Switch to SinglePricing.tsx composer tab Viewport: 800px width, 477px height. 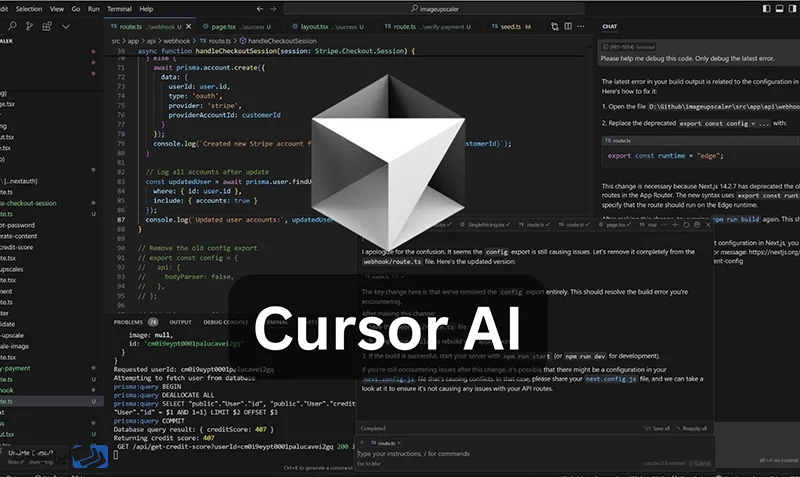[x=485, y=224]
